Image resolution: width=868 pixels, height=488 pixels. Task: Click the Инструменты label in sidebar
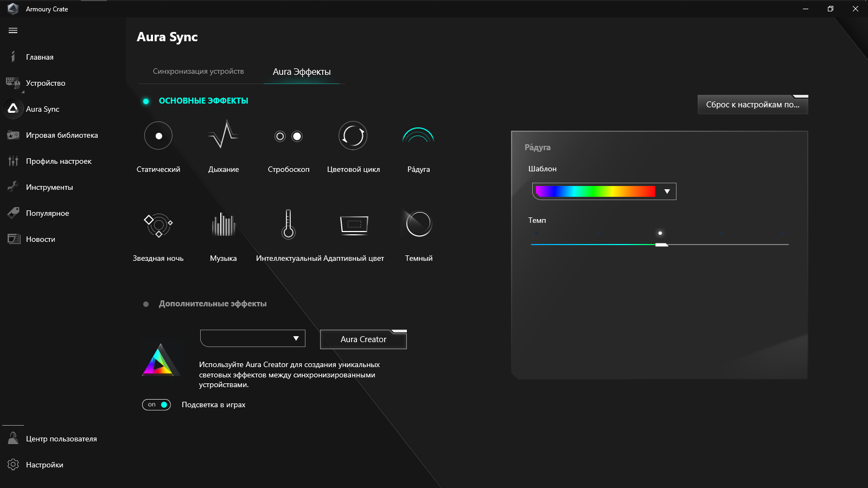(49, 187)
